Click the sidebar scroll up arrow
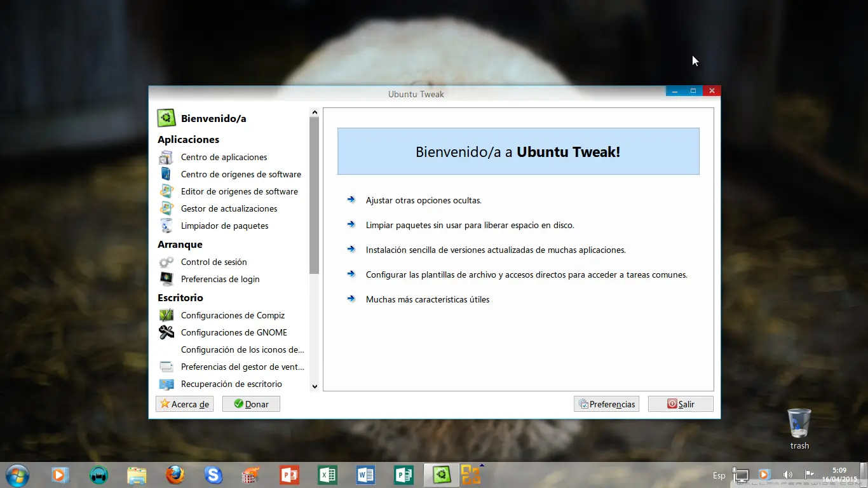868x488 pixels. coord(315,112)
